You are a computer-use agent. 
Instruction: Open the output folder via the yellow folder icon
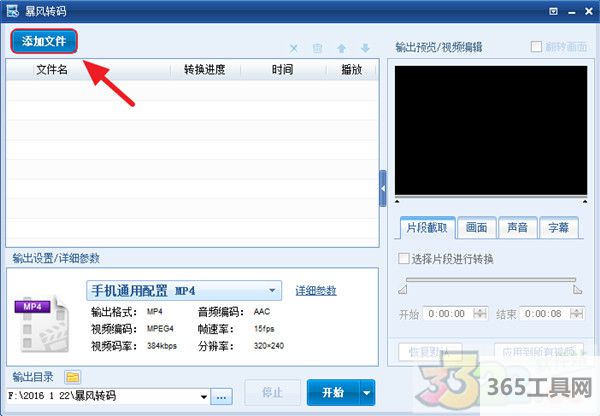72,377
